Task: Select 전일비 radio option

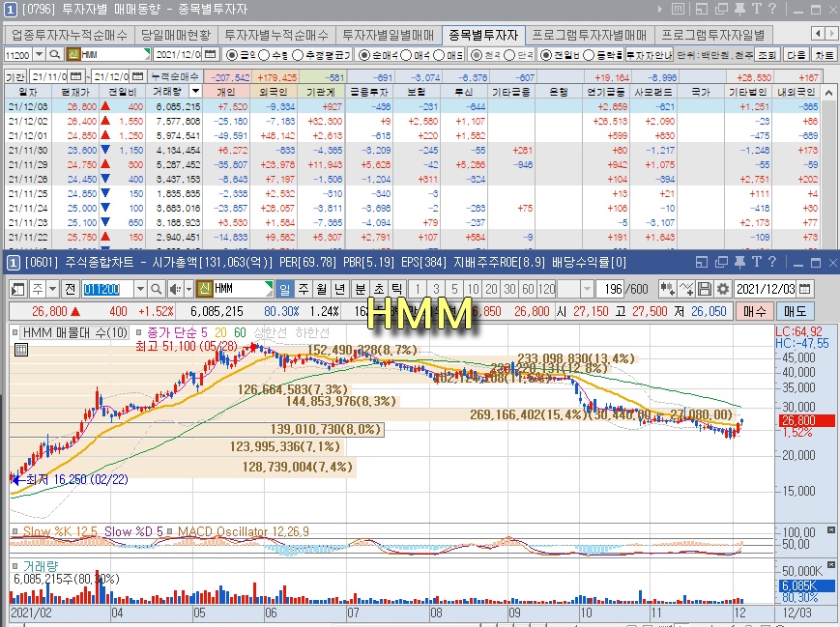Action: [546, 55]
